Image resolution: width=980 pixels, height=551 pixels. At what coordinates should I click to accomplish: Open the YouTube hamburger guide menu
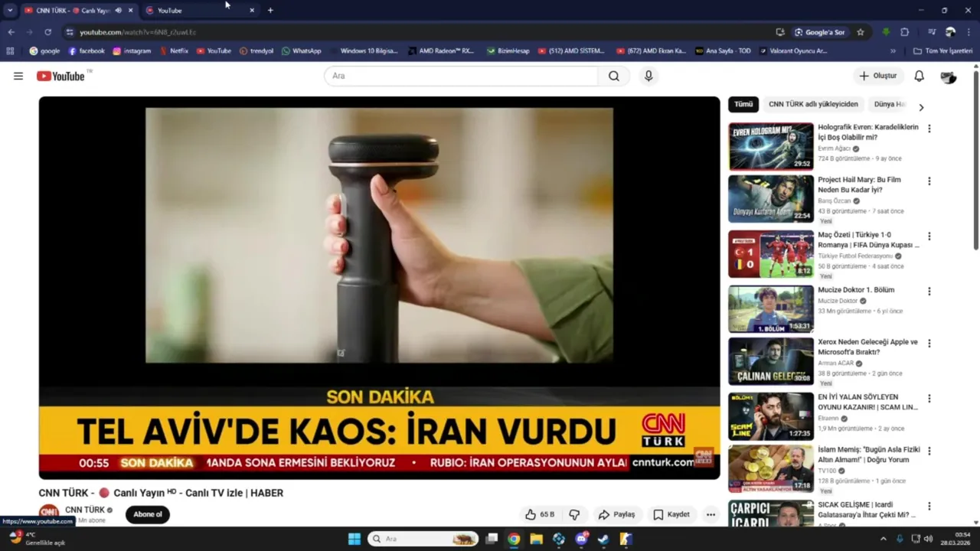coord(18,76)
